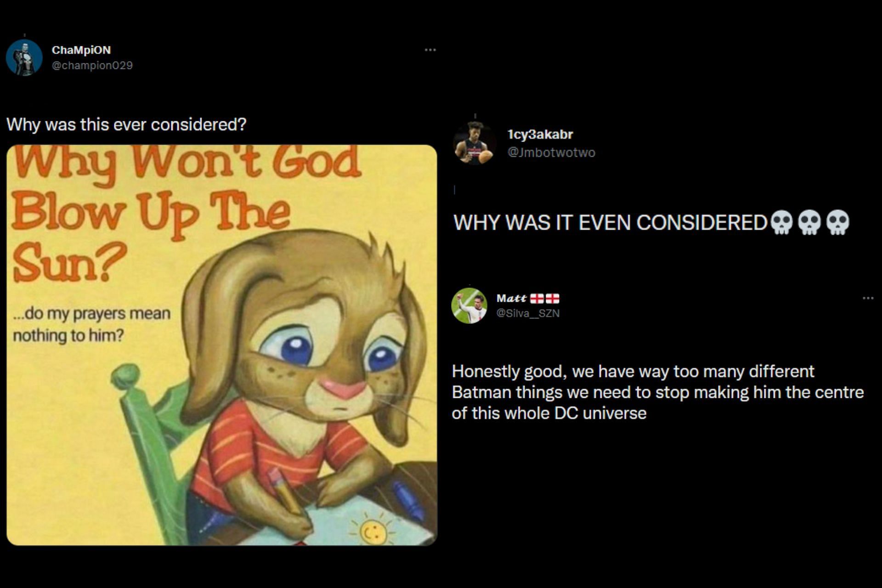Click the Matt display name

[x=511, y=298]
